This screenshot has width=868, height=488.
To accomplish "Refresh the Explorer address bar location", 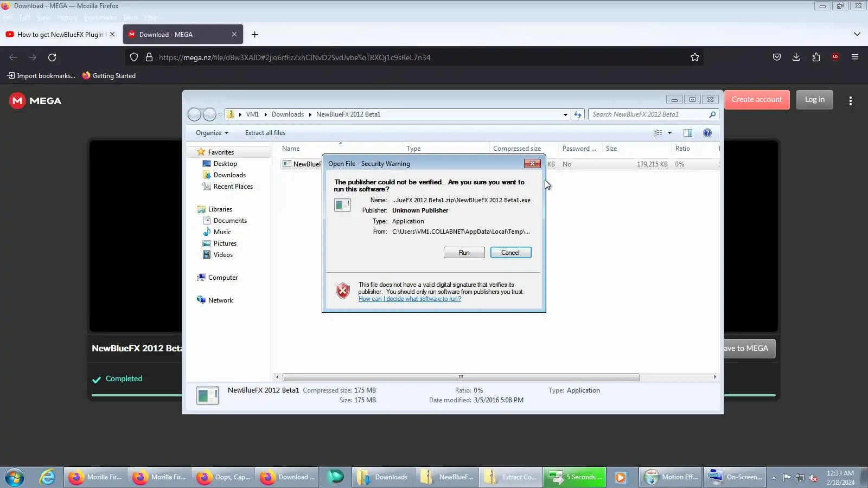I will coord(578,114).
